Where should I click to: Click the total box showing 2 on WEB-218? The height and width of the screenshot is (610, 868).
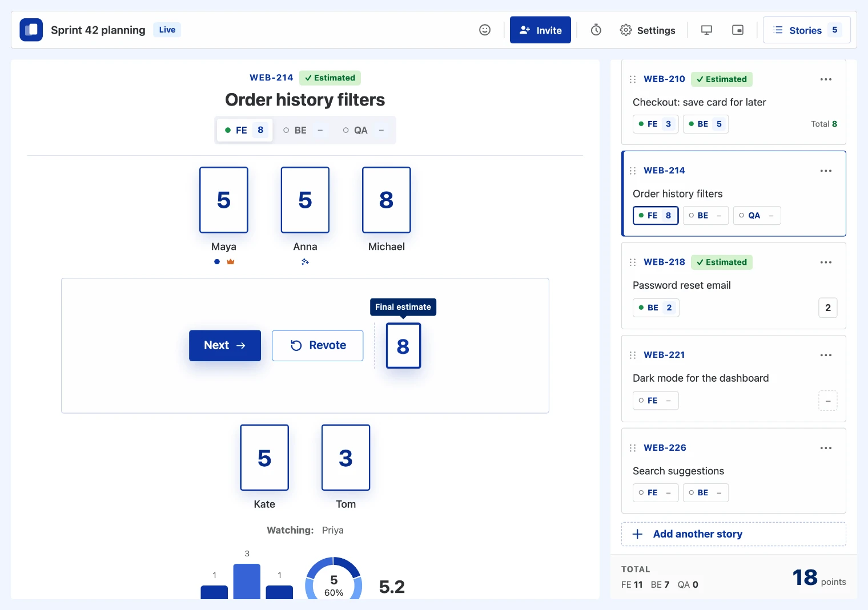point(828,308)
